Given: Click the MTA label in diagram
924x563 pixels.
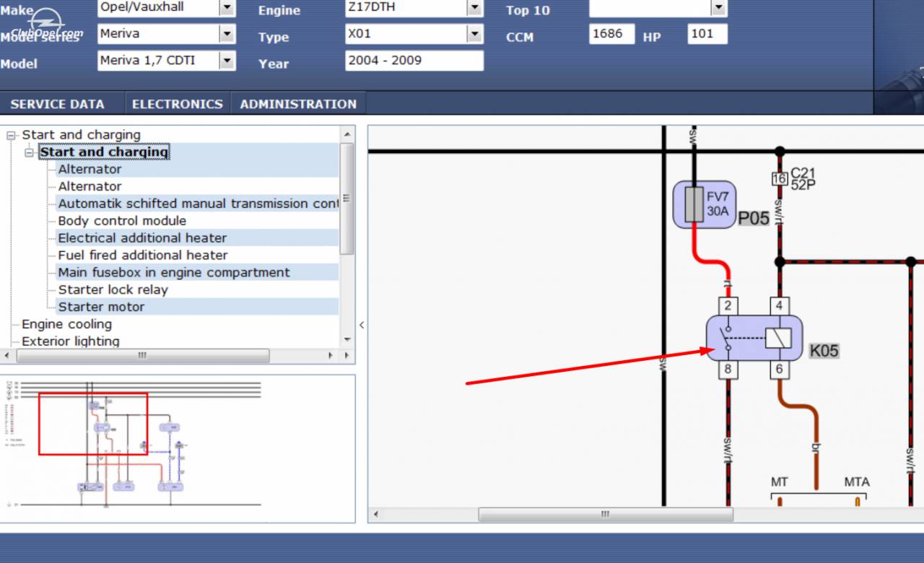Looking at the screenshot, I should [x=857, y=482].
